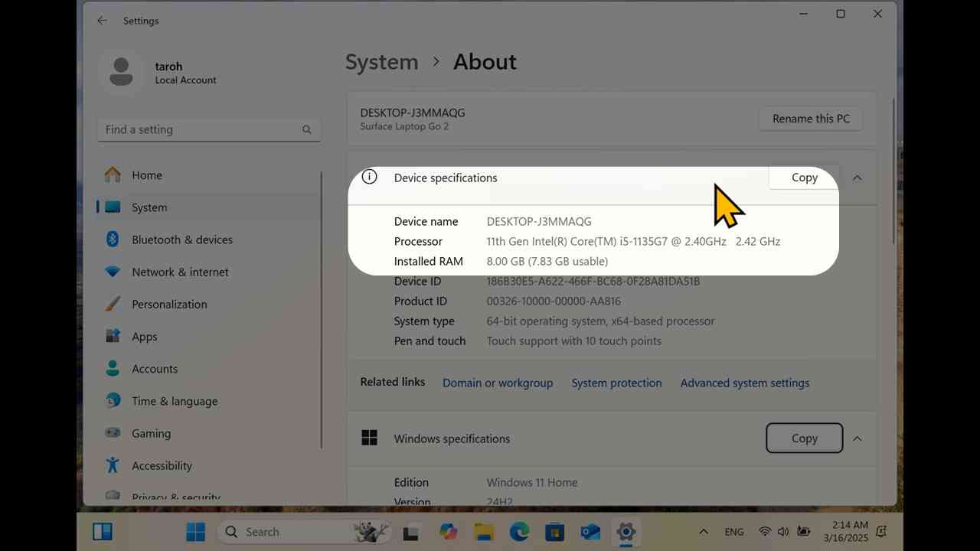Click the taskbar Search box
The width and height of the screenshot is (980, 551).
(x=304, y=532)
